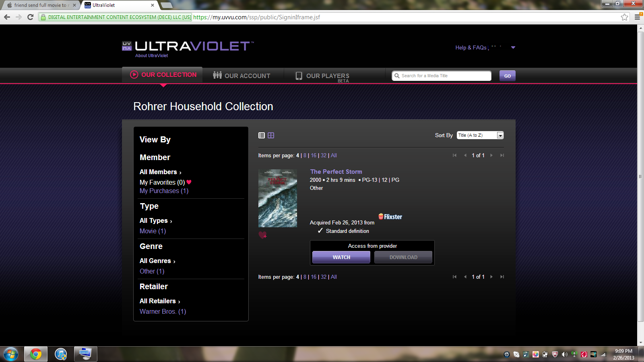
Task: Click the network signal bars tray icon
Action: 603,354
